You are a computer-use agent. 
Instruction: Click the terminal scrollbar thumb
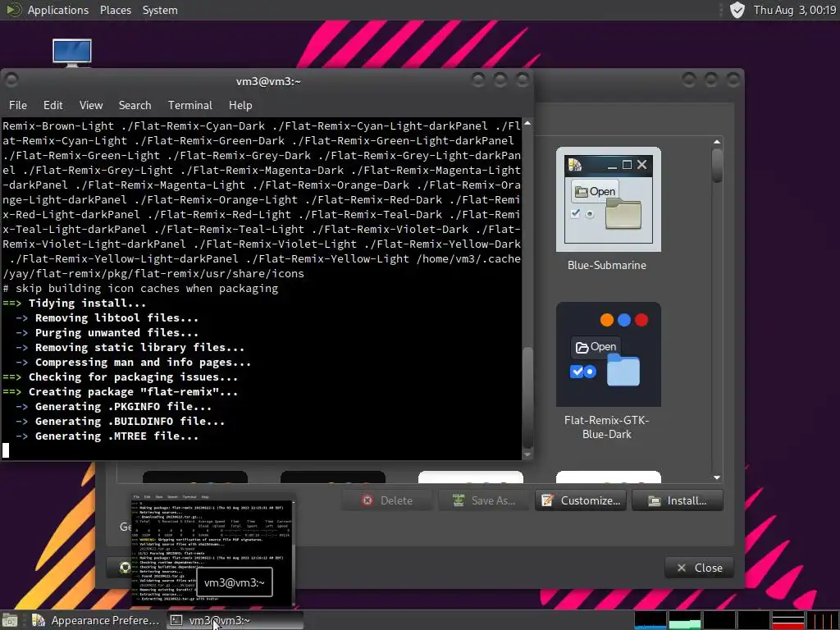pyautogui.click(x=527, y=396)
